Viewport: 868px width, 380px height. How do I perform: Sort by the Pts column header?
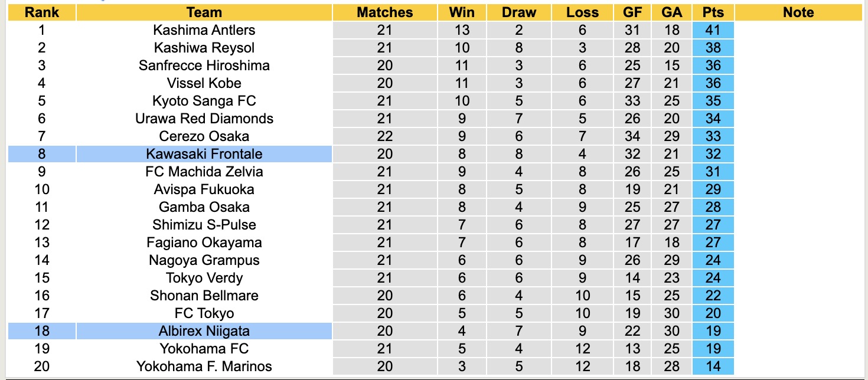pos(713,12)
